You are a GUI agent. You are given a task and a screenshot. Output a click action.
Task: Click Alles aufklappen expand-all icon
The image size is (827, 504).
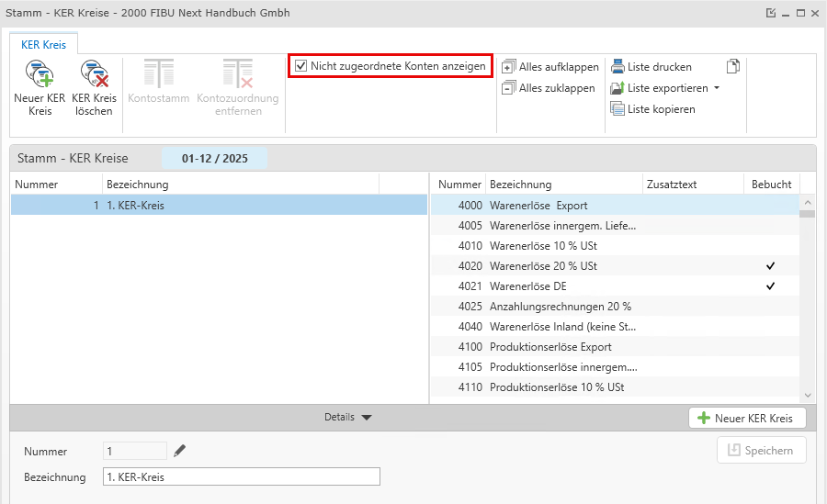(509, 67)
